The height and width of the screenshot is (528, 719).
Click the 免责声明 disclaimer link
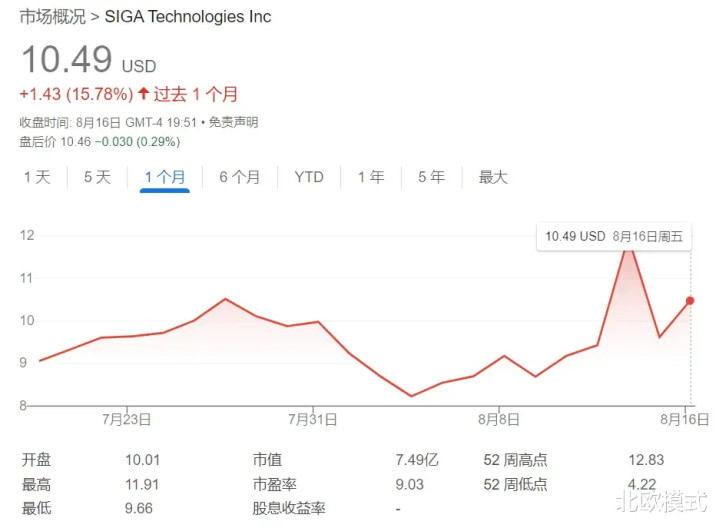(x=235, y=122)
